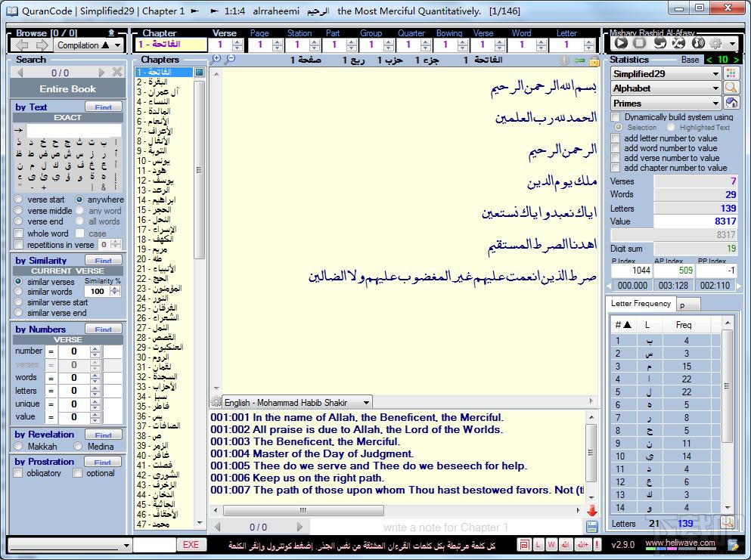Open the Primes dropdown
Image resolution: width=751 pixels, height=560 pixels.
coord(715,104)
